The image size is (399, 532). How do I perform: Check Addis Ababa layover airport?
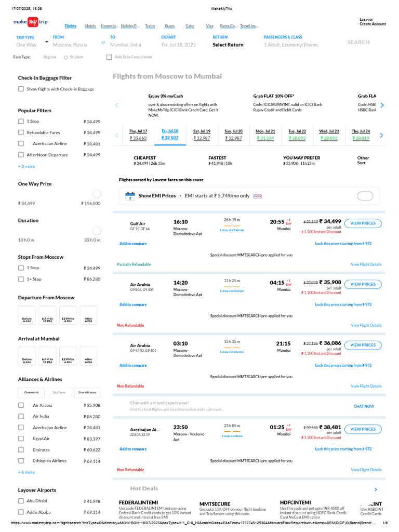(x=21, y=512)
